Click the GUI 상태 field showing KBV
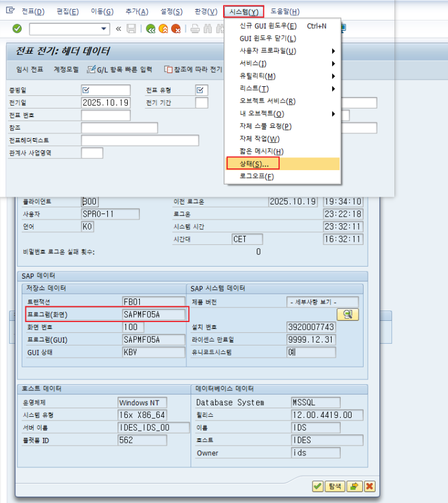Viewport: 448px width, 503px height. [x=154, y=352]
